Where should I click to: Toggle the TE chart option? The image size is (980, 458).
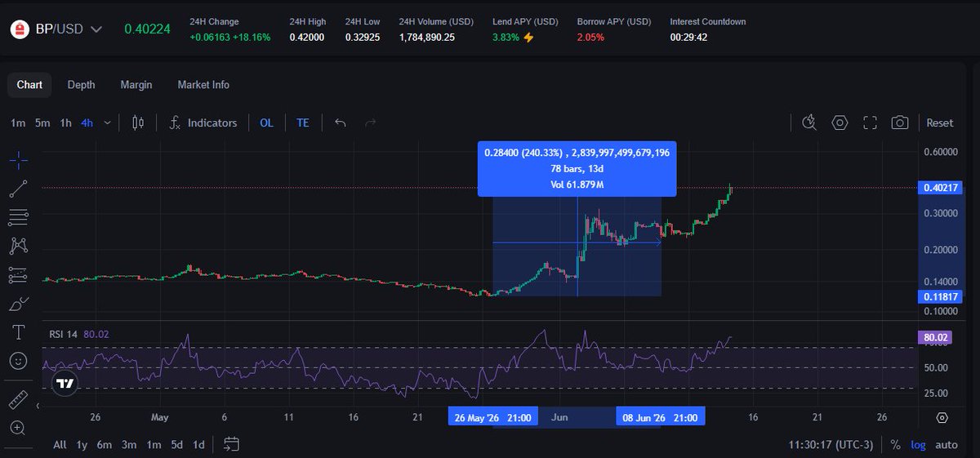(302, 122)
